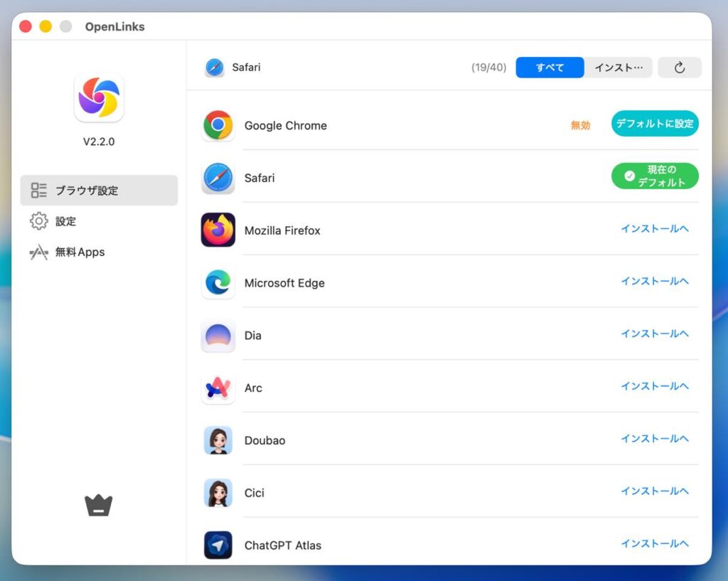Click the crown premium icon in sidebar
The height and width of the screenshot is (581, 728).
[99, 506]
